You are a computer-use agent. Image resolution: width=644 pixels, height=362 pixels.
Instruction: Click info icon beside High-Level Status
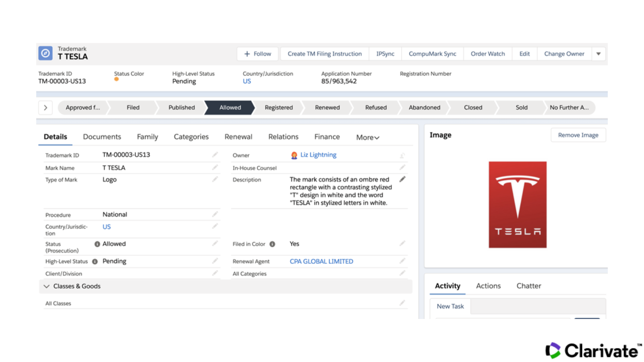click(95, 261)
